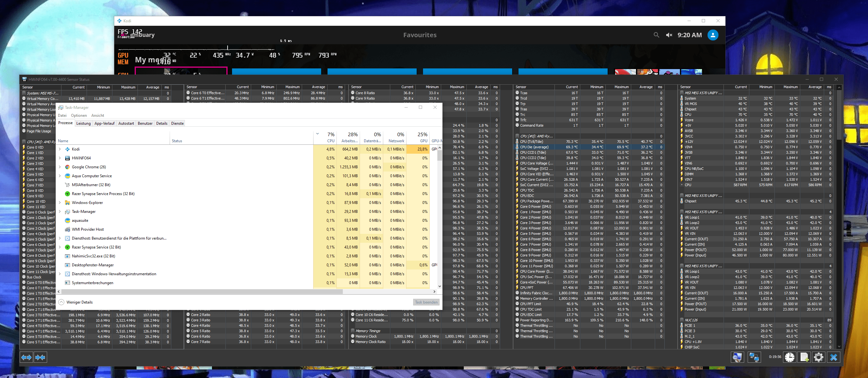This screenshot has width=868, height=378.
Task: Select 'Bus Clock' sensor row in HWiNFO
Action: (39, 277)
